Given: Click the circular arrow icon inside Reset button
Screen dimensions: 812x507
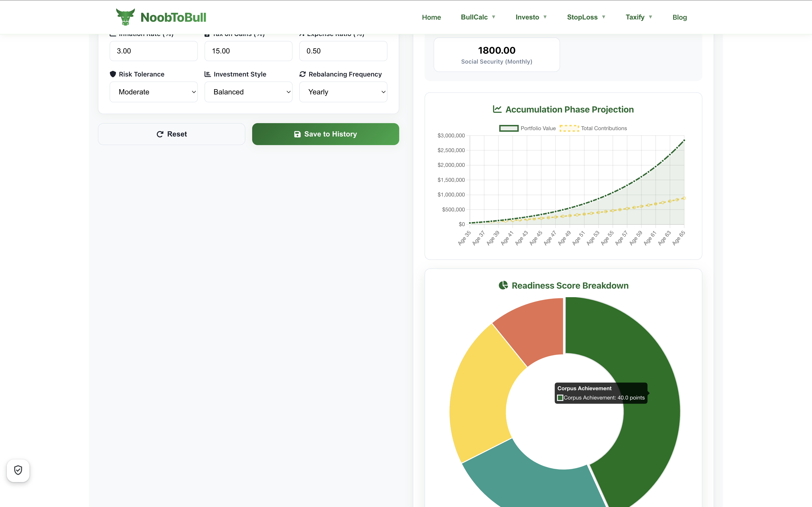Looking at the screenshot, I should click(160, 134).
